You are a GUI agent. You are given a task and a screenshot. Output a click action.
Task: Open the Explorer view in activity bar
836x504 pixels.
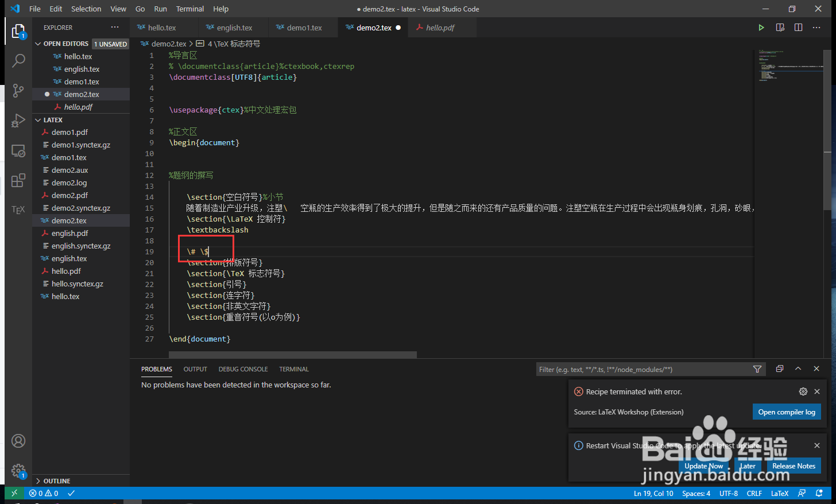click(x=18, y=32)
